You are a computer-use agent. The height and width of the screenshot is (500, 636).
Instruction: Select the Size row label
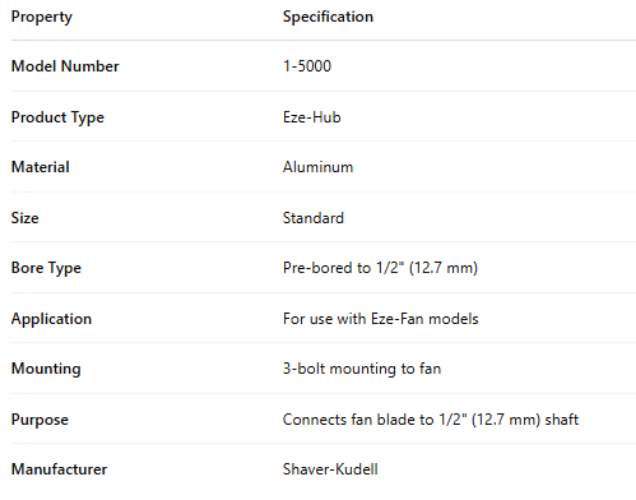pos(25,218)
